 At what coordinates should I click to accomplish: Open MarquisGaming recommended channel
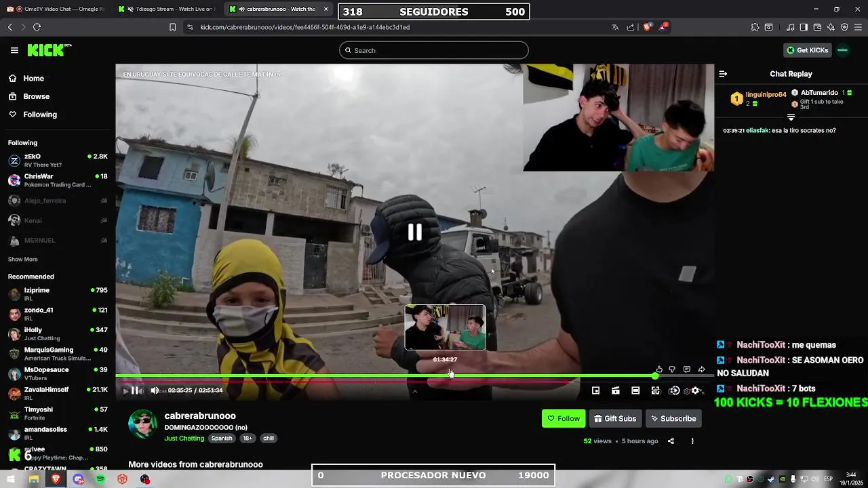pyautogui.click(x=58, y=354)
